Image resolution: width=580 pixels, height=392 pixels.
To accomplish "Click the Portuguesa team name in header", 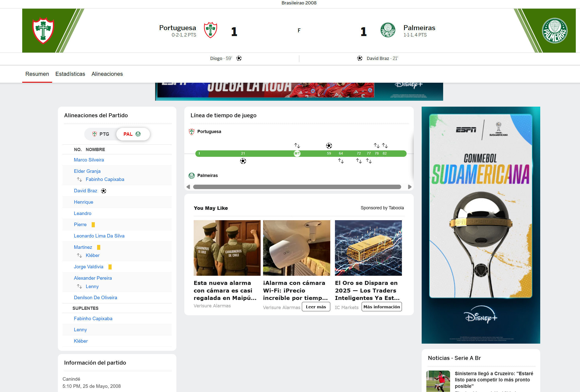I will click(x=178, y=28).
